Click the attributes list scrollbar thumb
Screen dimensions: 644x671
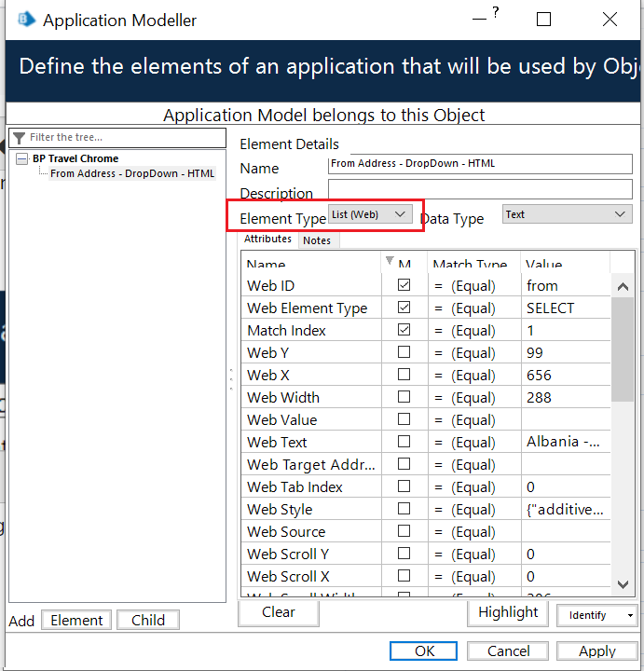click(623, 349)
